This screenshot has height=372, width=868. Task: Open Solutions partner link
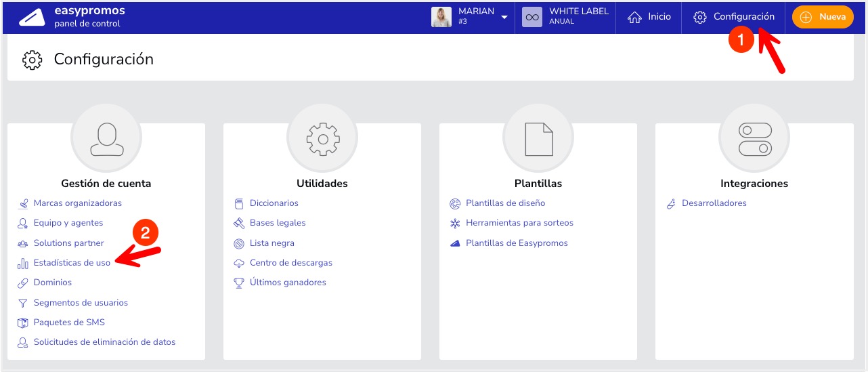pos(69,243)
